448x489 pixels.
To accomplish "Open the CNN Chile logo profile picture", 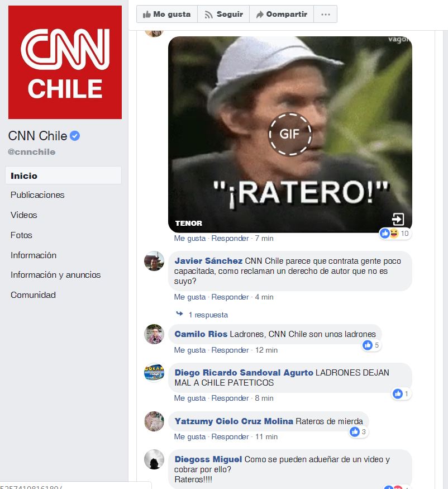I will [65, 62].
